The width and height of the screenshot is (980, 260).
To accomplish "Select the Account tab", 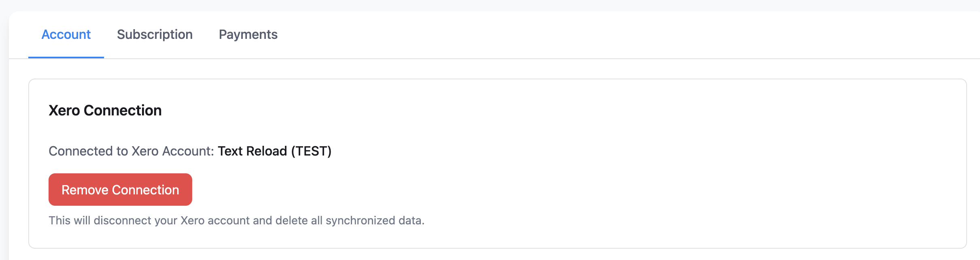I will [66, 35].
